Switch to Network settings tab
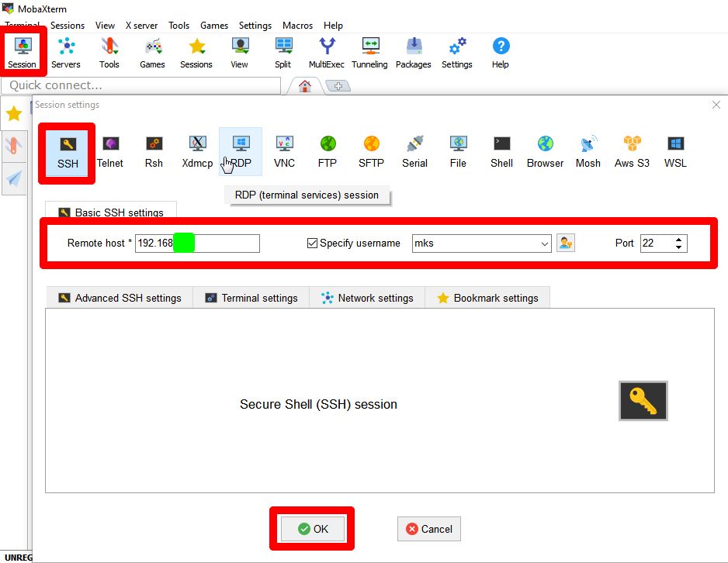This screenshot has width=728, height=563. point(367,298)
